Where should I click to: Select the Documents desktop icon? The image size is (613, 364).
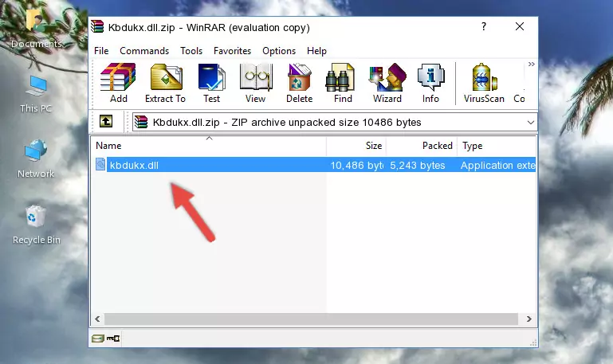coord(37,29)
